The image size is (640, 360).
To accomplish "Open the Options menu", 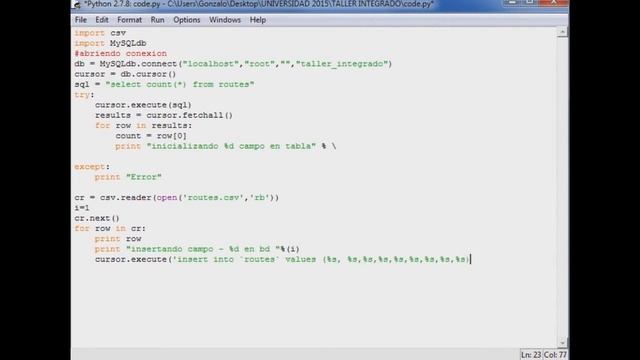I will click(187, 20).
